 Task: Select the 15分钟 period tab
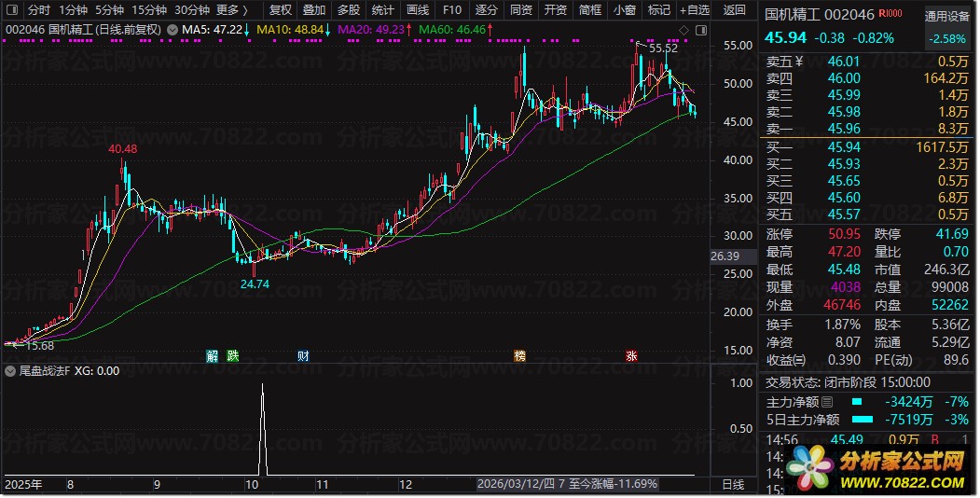pos(149,10)
